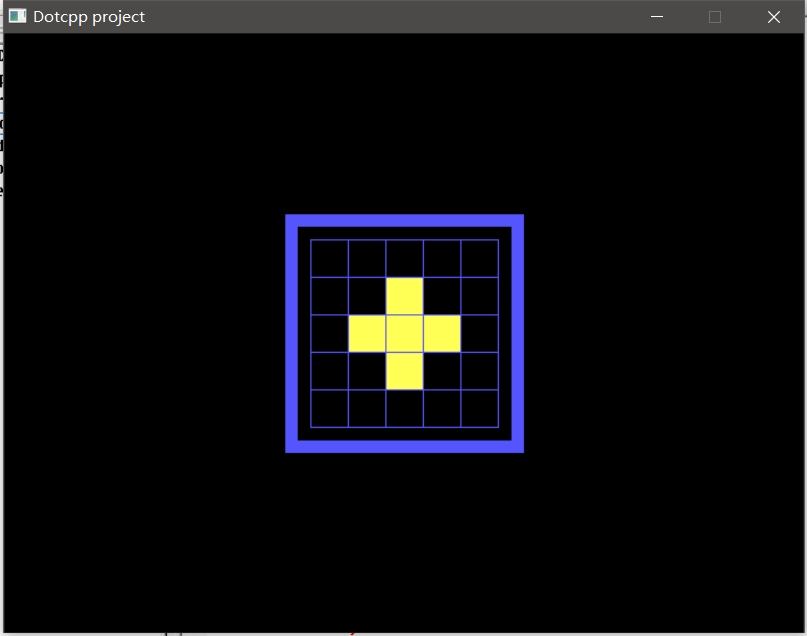Minimize the Dotcpp project window

(x=657, y=17)
